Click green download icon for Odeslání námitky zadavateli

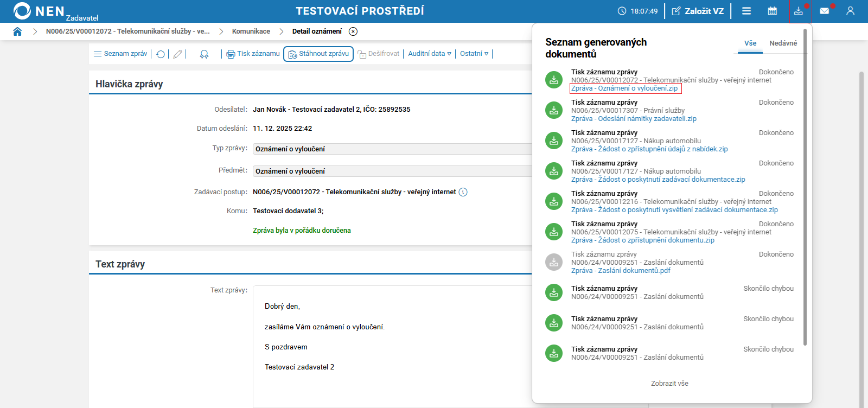click(554, 111)
